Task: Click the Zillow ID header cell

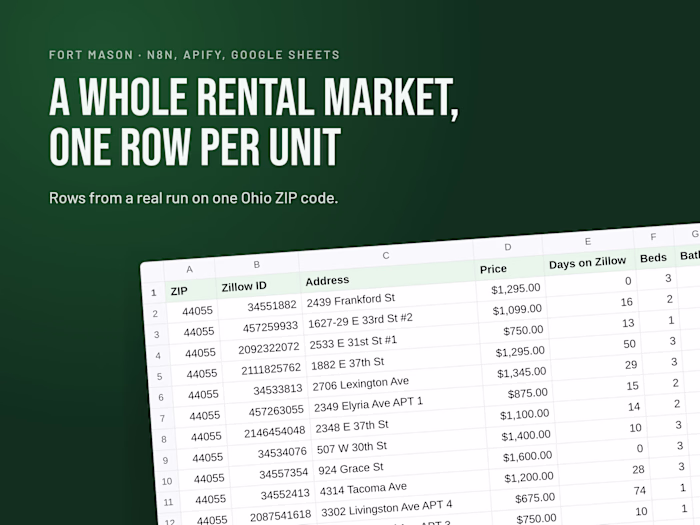Action: tap(258, 286)
